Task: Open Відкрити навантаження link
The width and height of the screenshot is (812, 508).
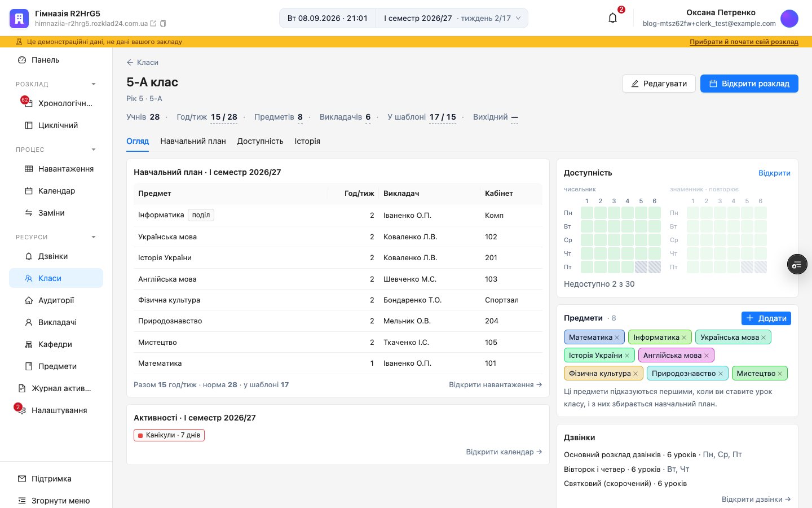Action: pyautogui.click(x=496, y=385)
